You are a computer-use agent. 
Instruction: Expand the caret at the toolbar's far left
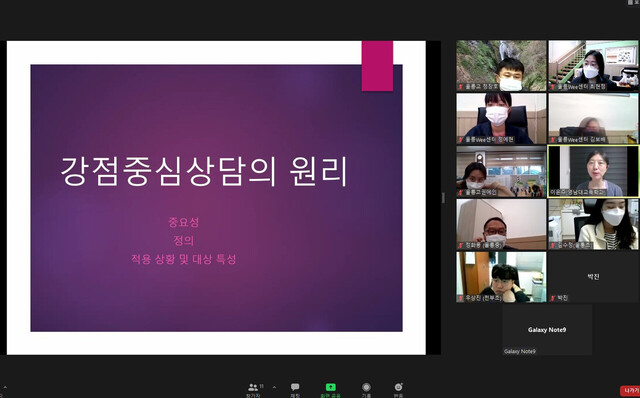pos(5,387)
